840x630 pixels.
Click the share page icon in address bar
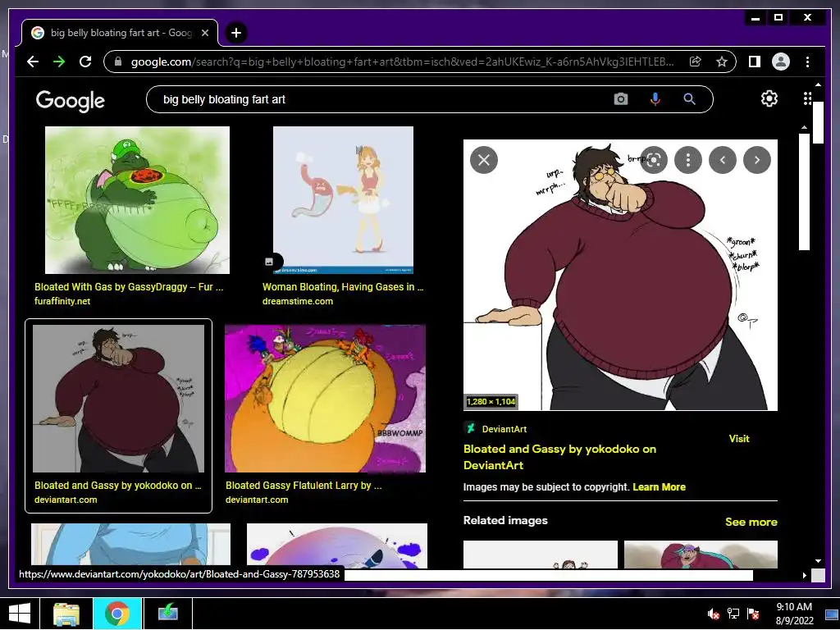696,62
